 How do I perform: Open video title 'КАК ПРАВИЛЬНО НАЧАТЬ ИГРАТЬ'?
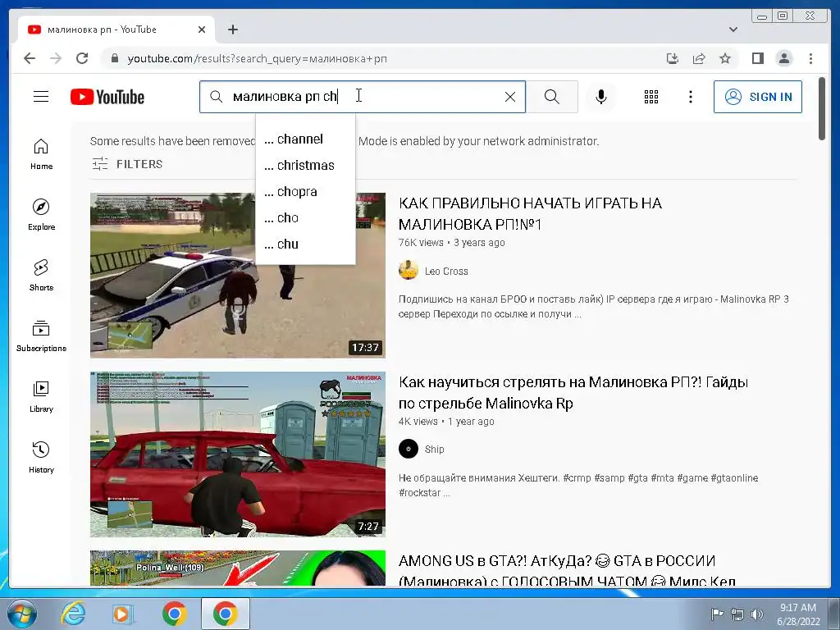pyautogui.click(x=531, y=213)
